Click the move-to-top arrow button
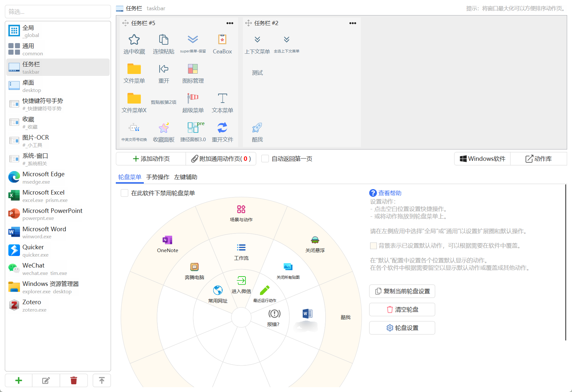The image size is (572, 392). point(102,380)
